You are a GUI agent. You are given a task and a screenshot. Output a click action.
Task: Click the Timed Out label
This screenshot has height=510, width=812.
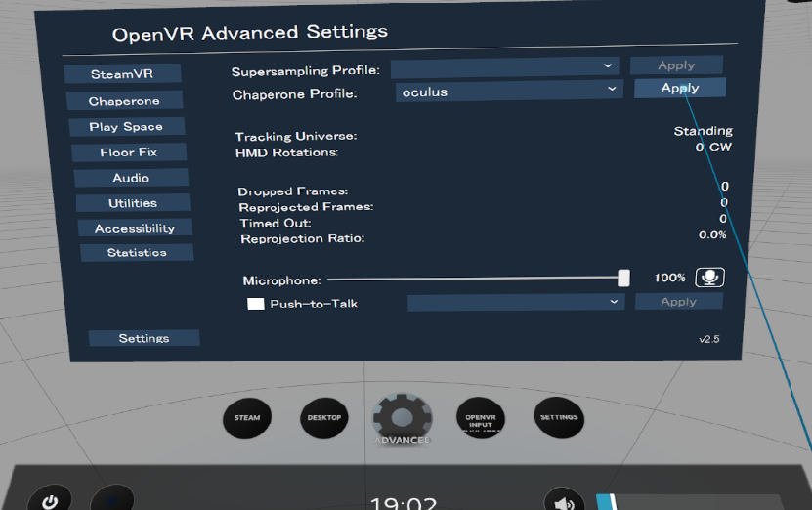pyautogui.click(x=275, y=223)
